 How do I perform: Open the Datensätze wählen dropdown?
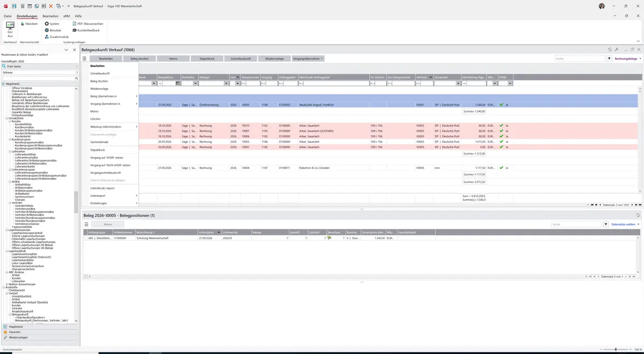625,224
